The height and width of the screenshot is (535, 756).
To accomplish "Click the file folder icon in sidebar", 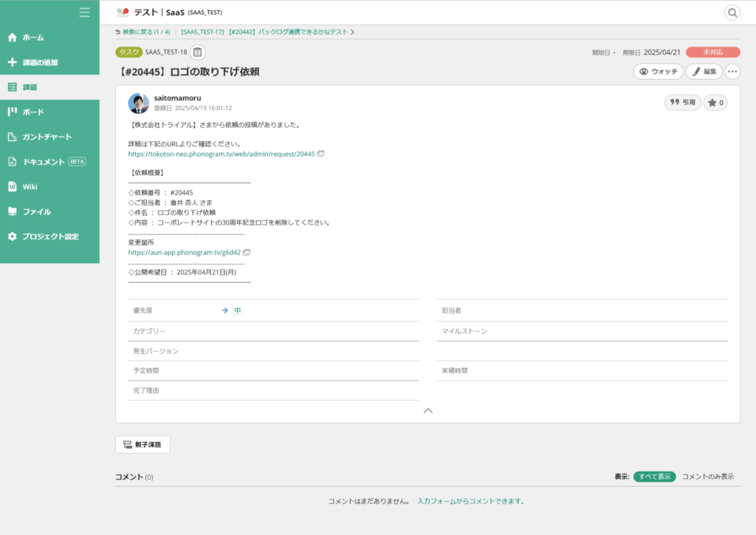I will [13, 211].
